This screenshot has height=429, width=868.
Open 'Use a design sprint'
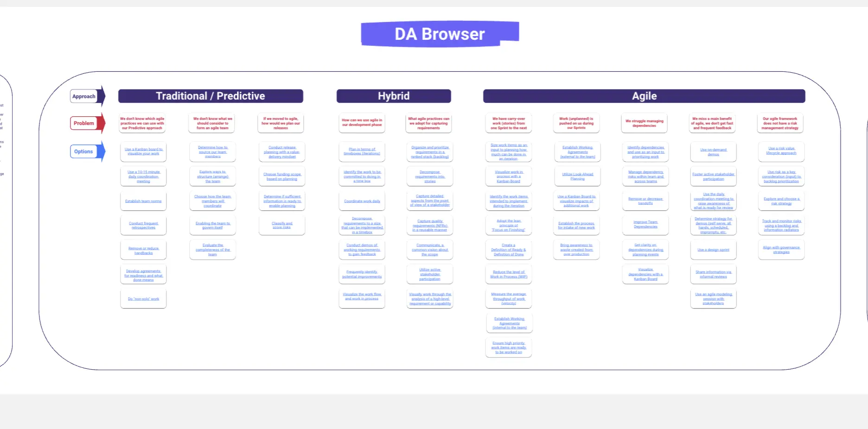pyautogui.click(x=713, y=250)
